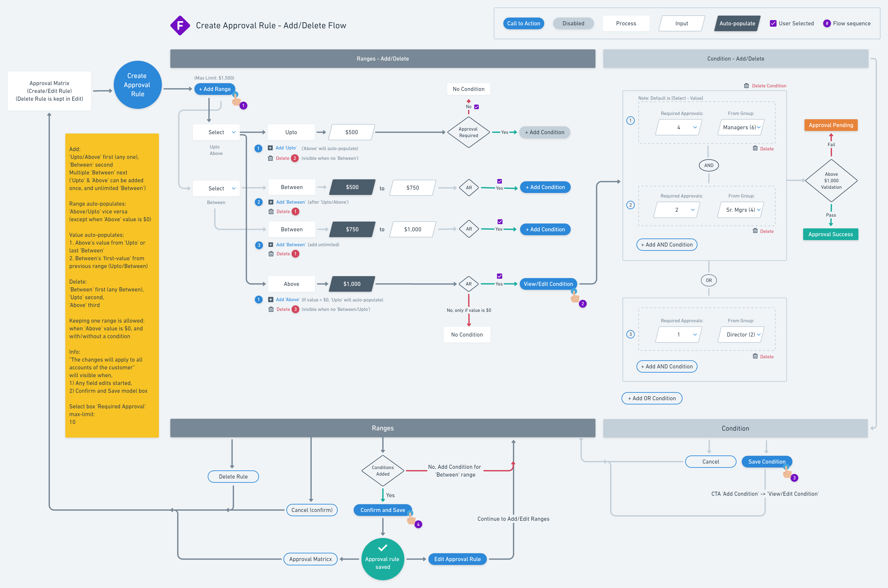Click the trash icon next to Delete under Upto
Image resolution: width=888 pixels, height=588 pixels.
[270, 158]
